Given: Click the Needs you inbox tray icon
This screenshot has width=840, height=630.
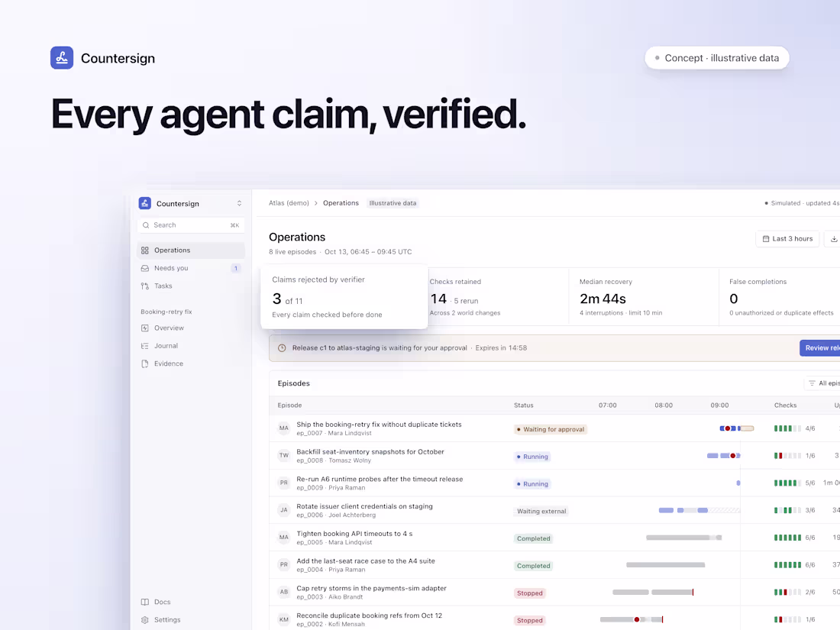Looking at the screenshot, I should pos(144,268).
